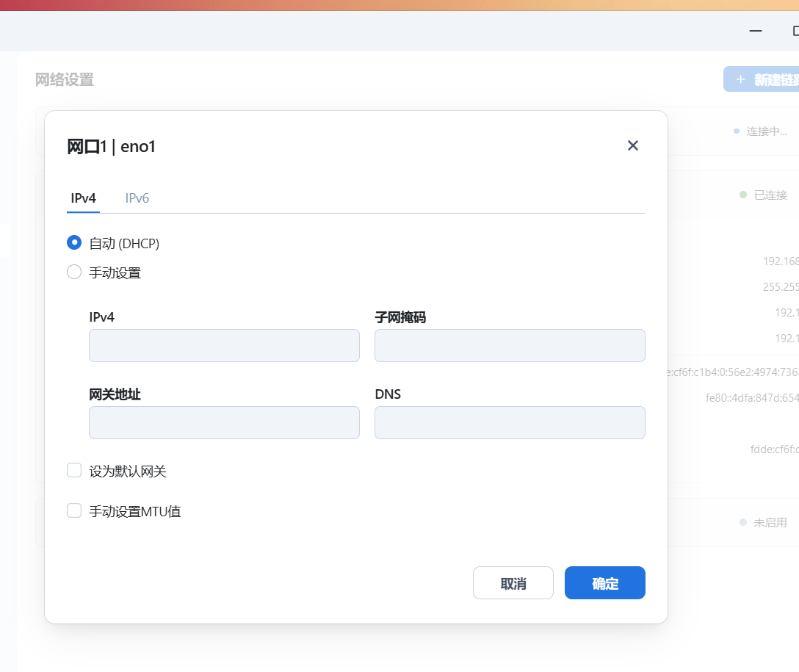799x672 pixels.
Task: Click the 子网掩码 input field
Action: click(510, 345)
